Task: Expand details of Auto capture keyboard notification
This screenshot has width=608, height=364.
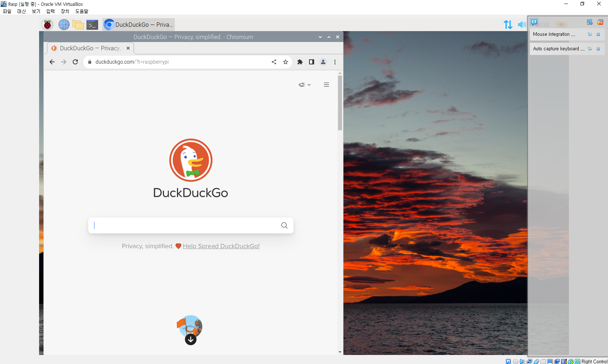Action: point(590,49)
